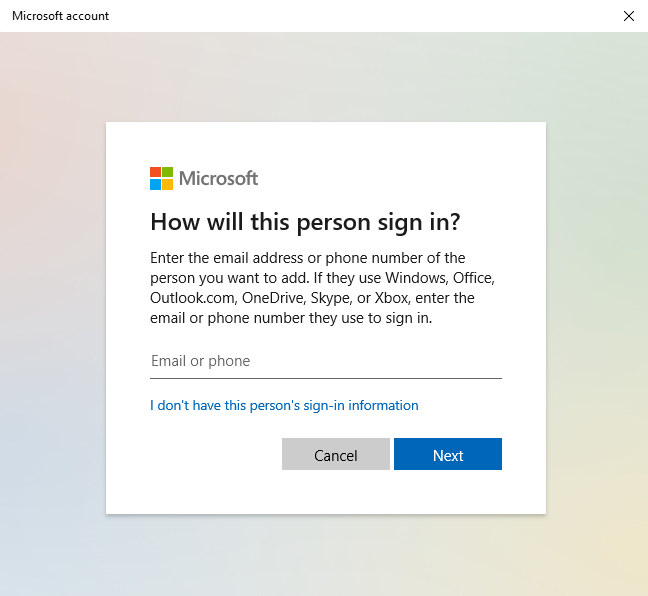Click the "How will this person sign in?" heading
The width and height of the screenshot is (648, 596).
[305, 222]
